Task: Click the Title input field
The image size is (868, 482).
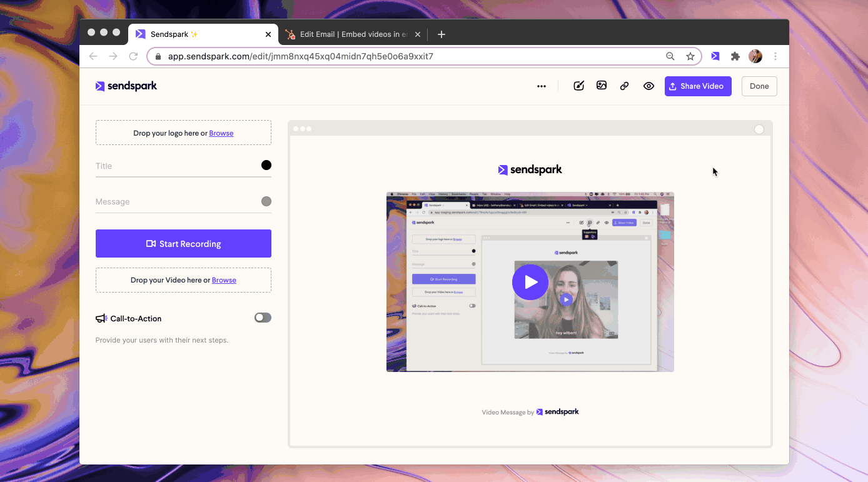Action: [x=177, y=166]
